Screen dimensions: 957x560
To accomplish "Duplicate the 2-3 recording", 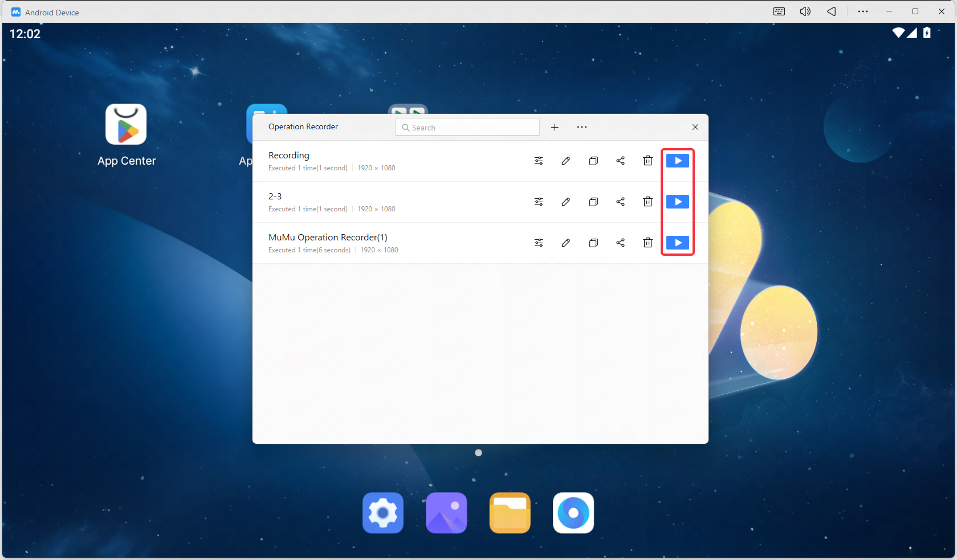I will (593, 202).
